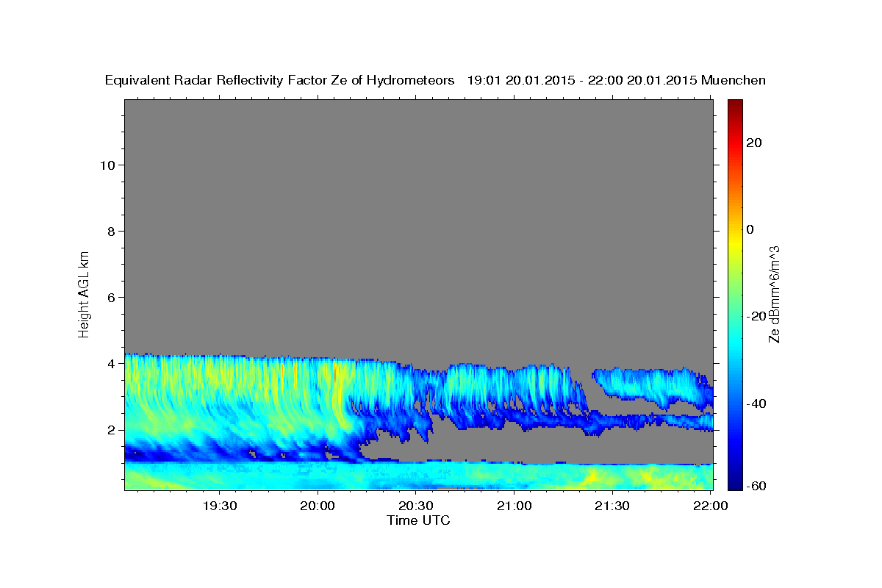Click the height tick label 6

click(110, 297)
